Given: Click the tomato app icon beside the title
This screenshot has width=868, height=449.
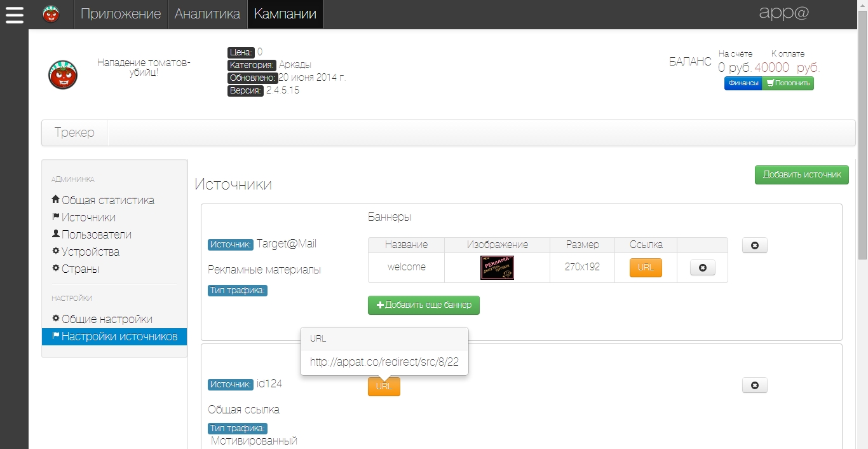Looking at the screenshot, I should 63,74.
